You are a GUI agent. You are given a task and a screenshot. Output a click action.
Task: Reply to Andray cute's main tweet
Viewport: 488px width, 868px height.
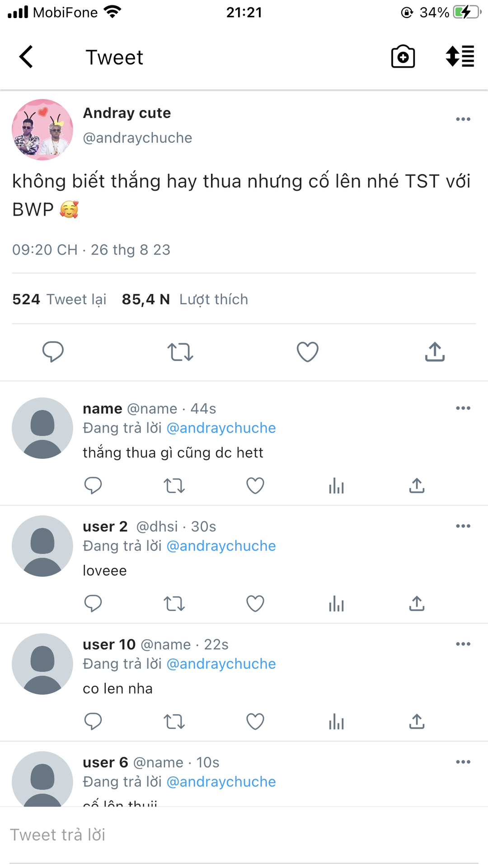[x=53, y=352]
